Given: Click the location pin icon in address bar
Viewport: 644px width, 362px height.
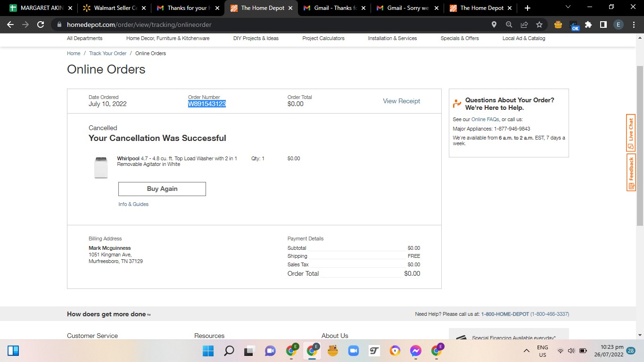Looking at the screenshot, I should click(494, 25).
